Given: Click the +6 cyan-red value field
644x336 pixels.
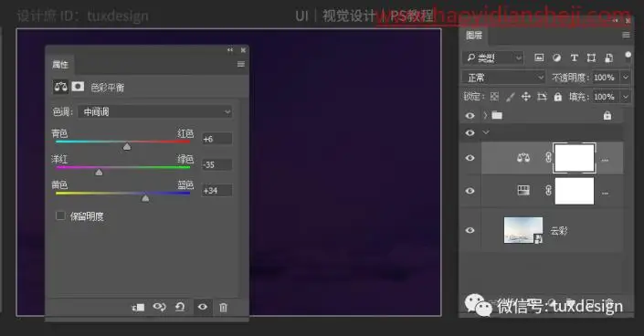Looking at the screenshot, I should [216, 139].
